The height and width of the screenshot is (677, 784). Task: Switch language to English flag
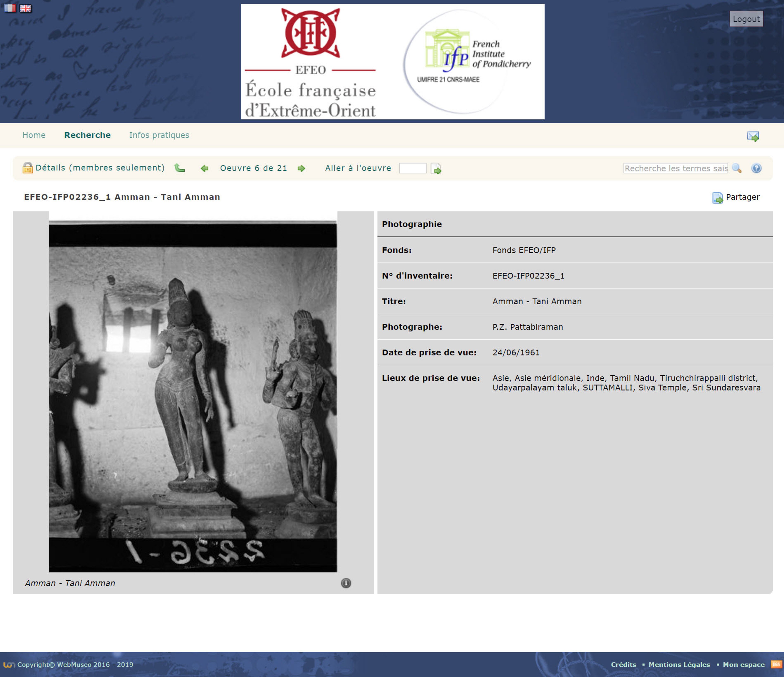coord(25,8)
